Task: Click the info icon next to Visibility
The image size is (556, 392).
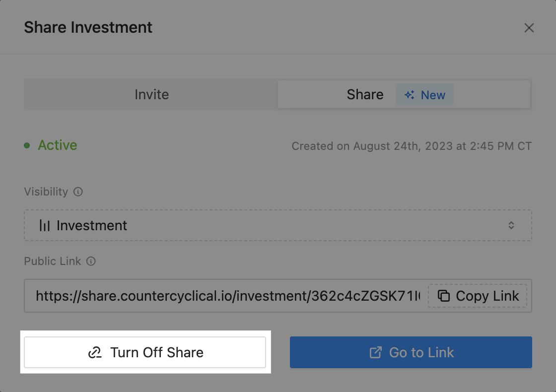Action: pyautogui.click(x=78, y=192)
